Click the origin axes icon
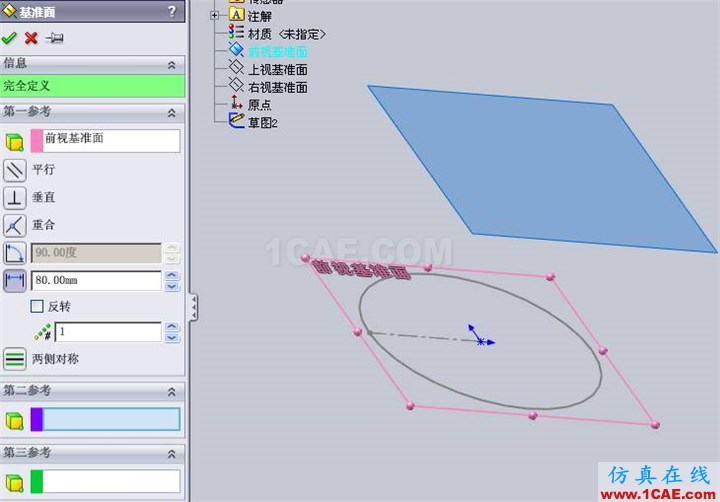The height and width of the screenshot is (502, 720). pos(236,102)
